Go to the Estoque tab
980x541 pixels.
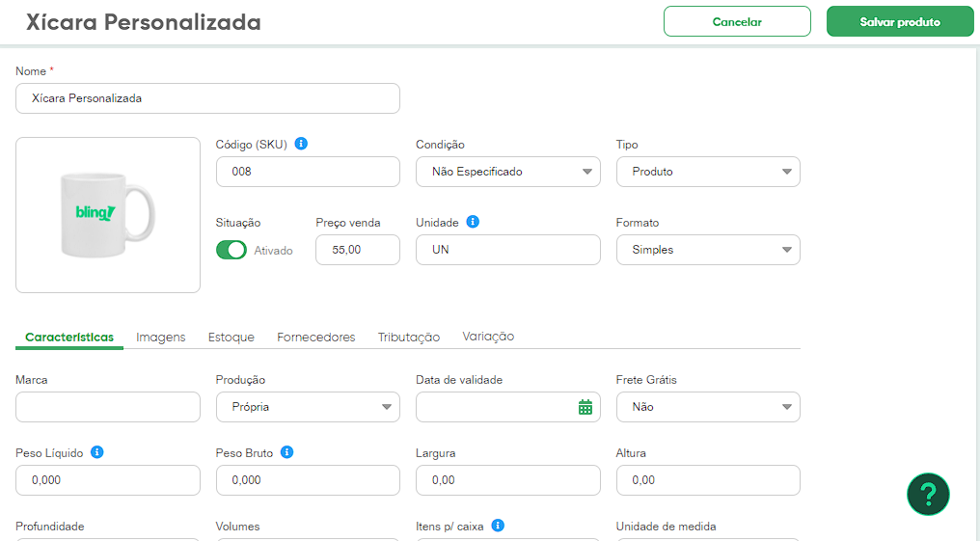[231, 338]
